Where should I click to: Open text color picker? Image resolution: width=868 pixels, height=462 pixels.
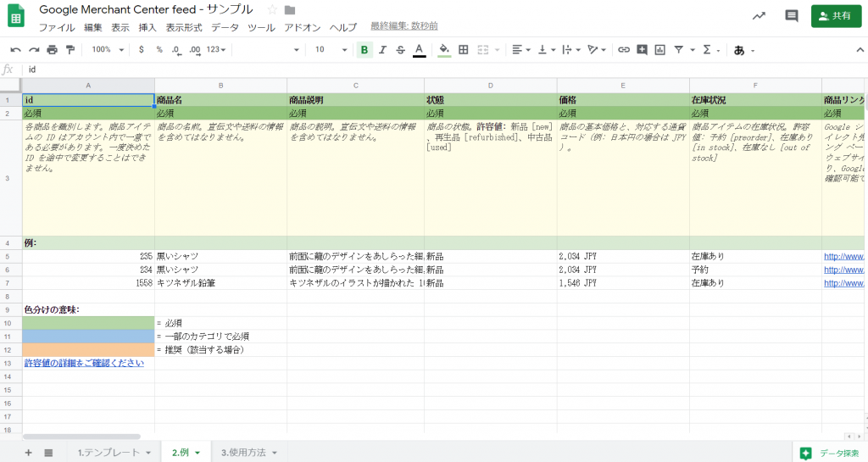click(x=420, y=50)
